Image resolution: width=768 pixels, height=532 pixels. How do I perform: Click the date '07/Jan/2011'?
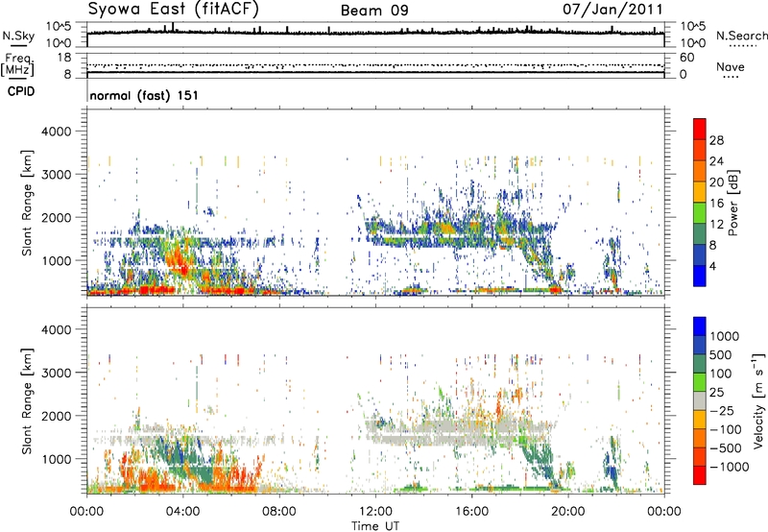(612, 10)
